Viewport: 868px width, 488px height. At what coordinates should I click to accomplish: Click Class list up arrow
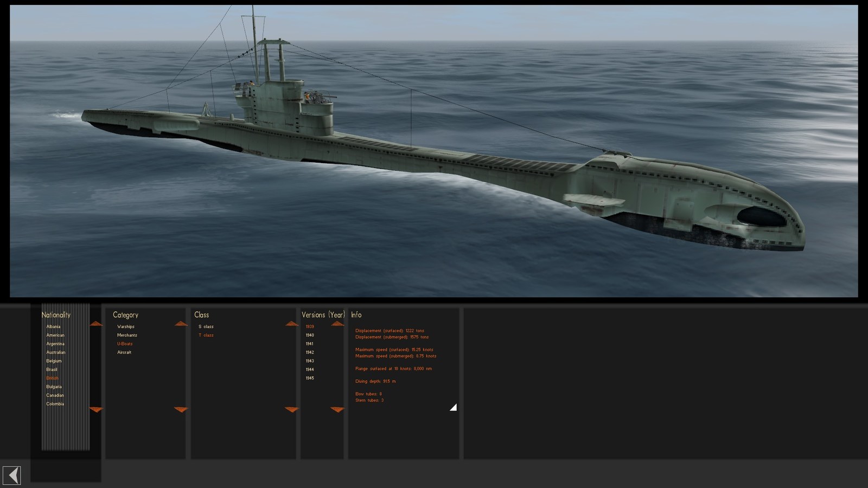coord(292,324)
